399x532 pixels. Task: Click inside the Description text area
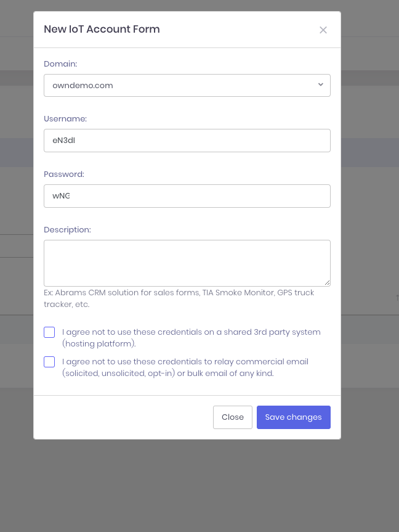coord(187,263)
